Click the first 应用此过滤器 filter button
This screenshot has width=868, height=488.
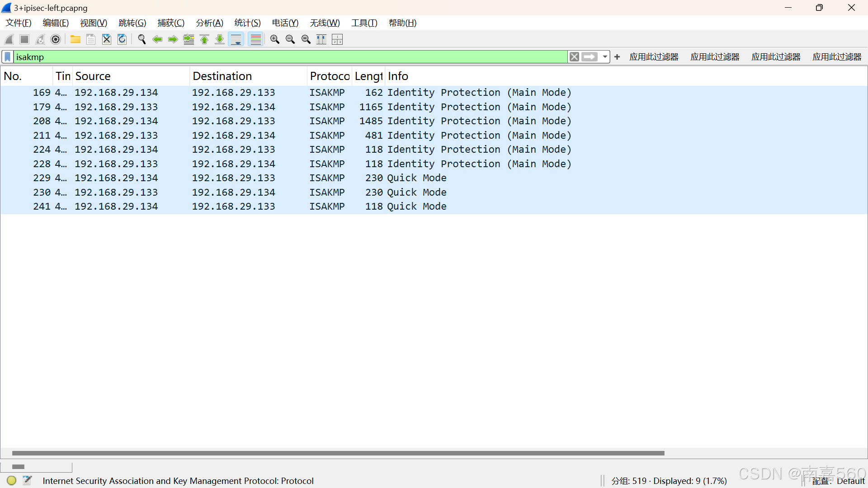[x=654, y=57]
